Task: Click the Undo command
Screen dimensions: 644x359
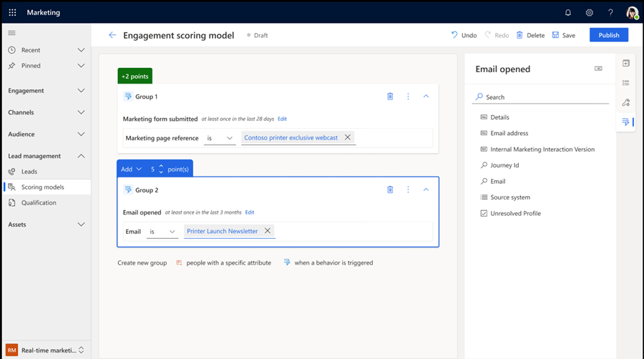Action: pyautogui.click(x=464, y=35)
